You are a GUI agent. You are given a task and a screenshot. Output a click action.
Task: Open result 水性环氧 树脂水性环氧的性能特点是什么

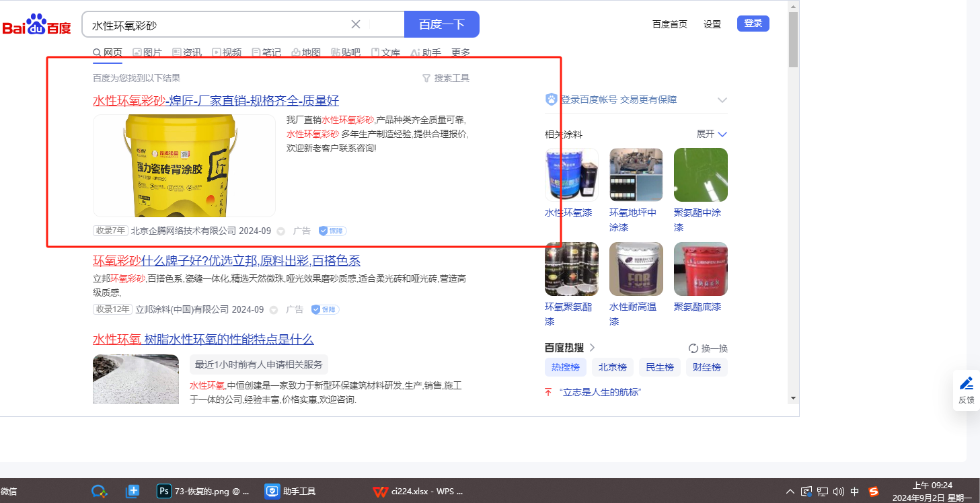pos(203,340)
